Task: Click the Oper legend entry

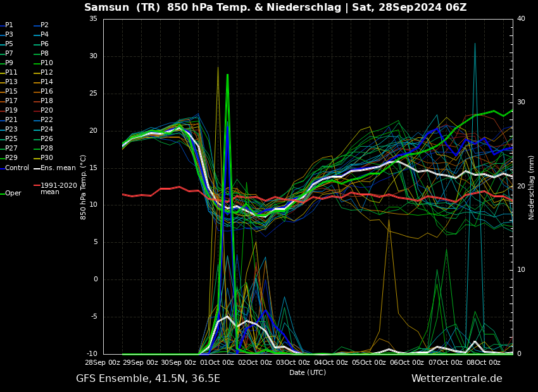Action: click(x=11, y=193)
